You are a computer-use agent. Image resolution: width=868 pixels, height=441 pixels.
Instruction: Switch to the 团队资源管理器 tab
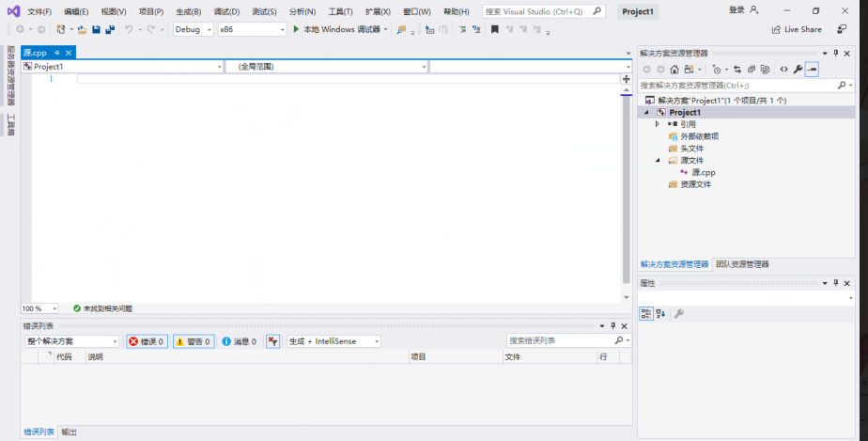click(x=742, y=264)
